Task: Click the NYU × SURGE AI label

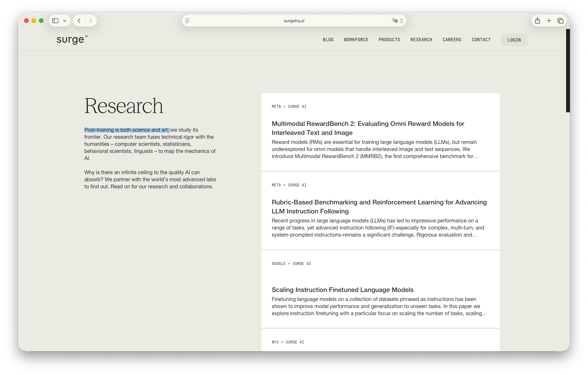Action: point(288,342)
